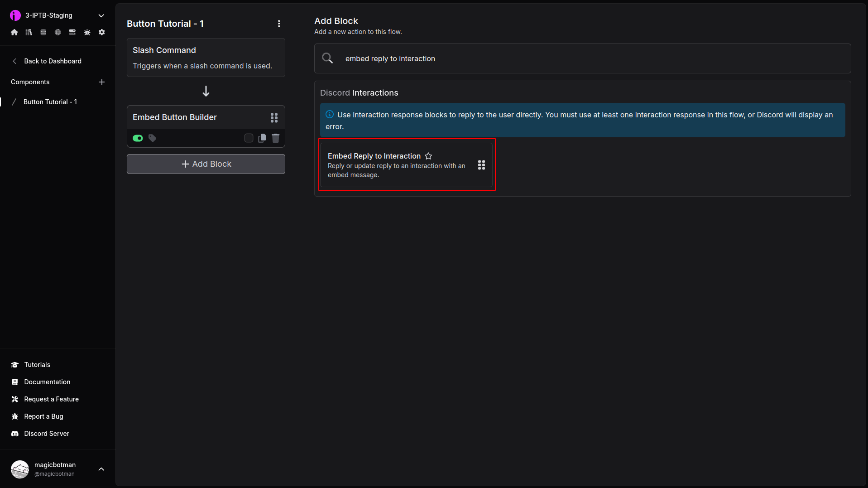
Task: Open Request a Feature link
Action: pyautogui.click(x=51, y=399)
